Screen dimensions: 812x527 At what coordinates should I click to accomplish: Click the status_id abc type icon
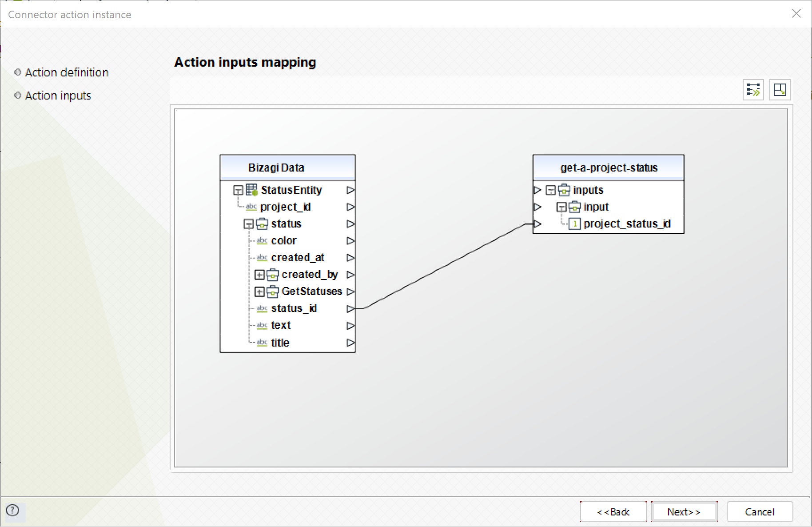(x=262, y=308)
